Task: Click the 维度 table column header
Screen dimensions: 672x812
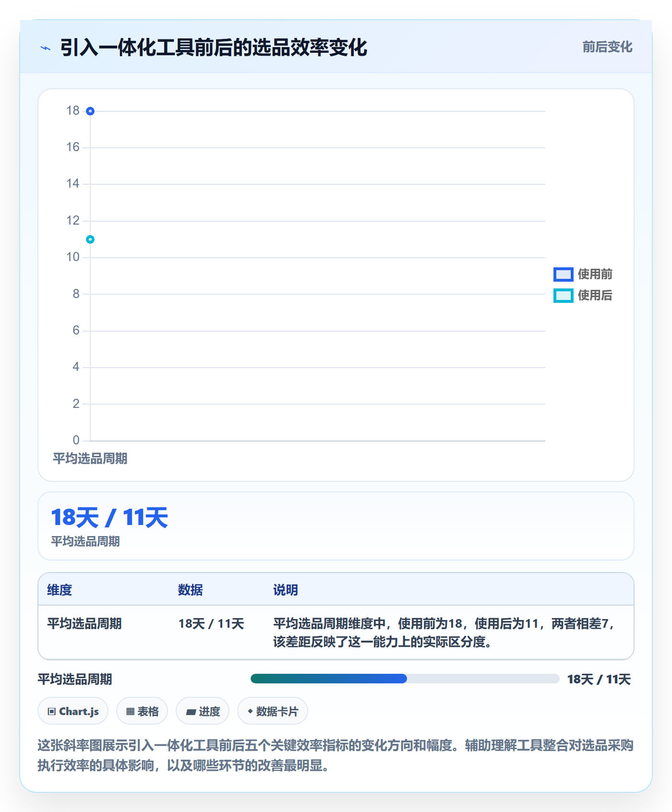Action: tap(60, 590)
